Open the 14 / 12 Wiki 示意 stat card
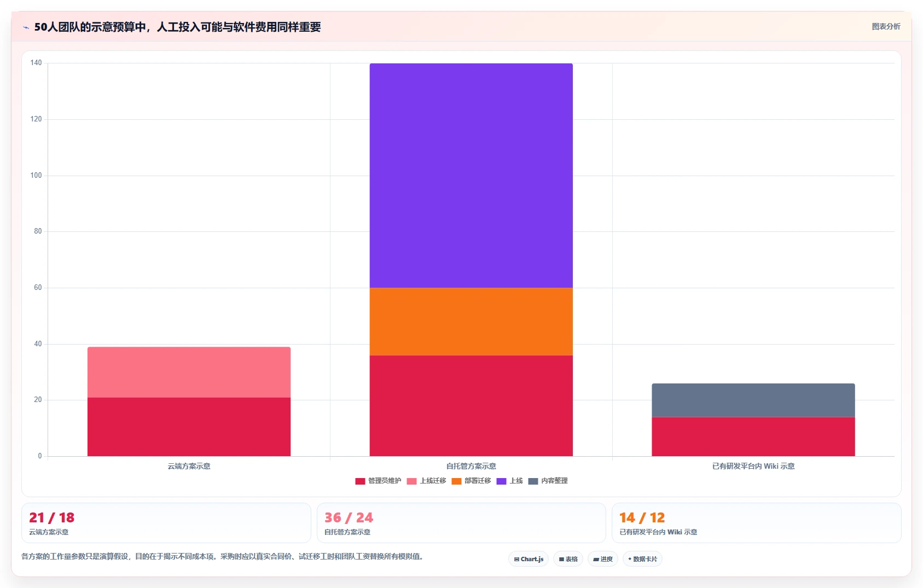This screenshot has width=923, height=588. (757, 523)
